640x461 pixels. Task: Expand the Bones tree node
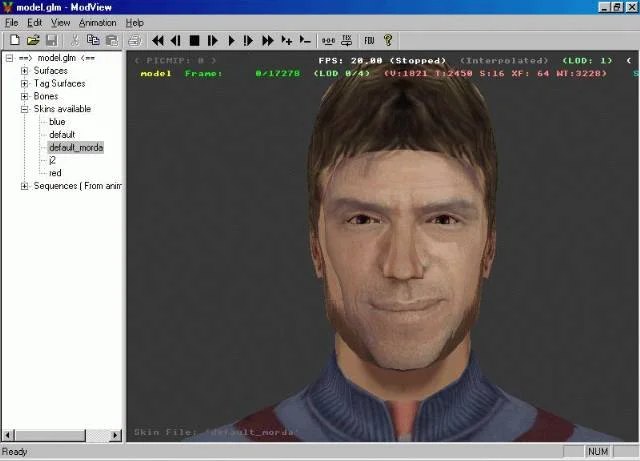point(24,96)
